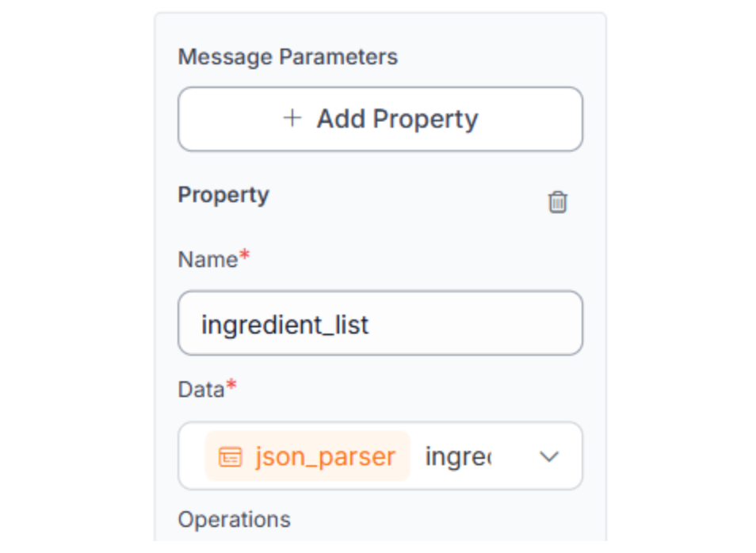Image resolution: width=756 pixels, height=553 pixels.
Task: Click the "Add Property" button text
Action: (397, 119)
